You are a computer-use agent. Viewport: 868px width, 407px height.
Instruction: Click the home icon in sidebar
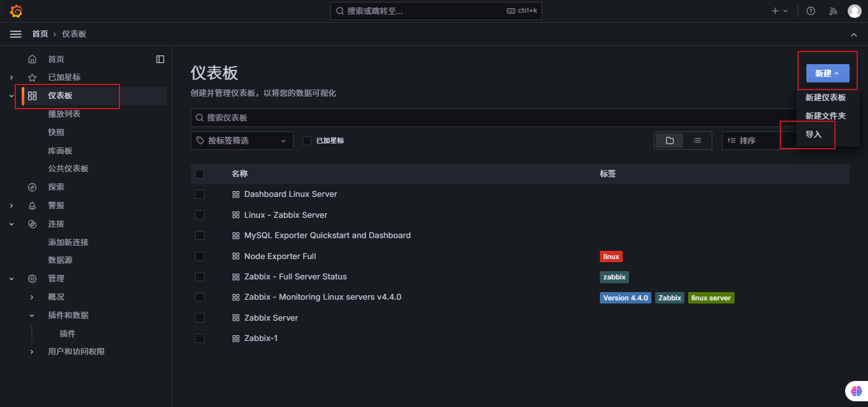32,59
